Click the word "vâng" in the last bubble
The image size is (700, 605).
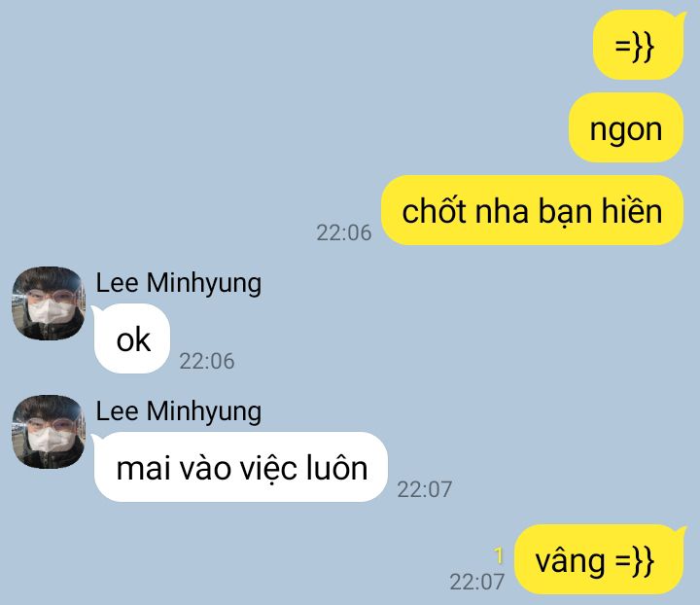570,561
